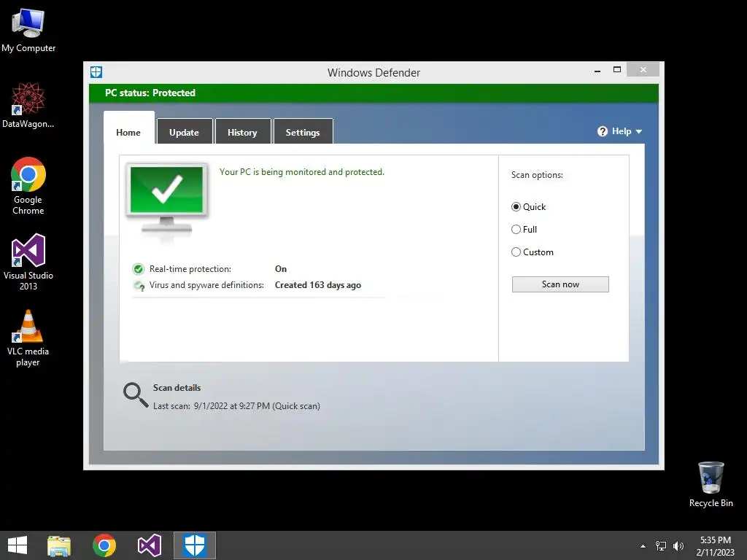Start scanning with Scan now button
Viewport: 747px width, 560px height.
coord(560,284)
